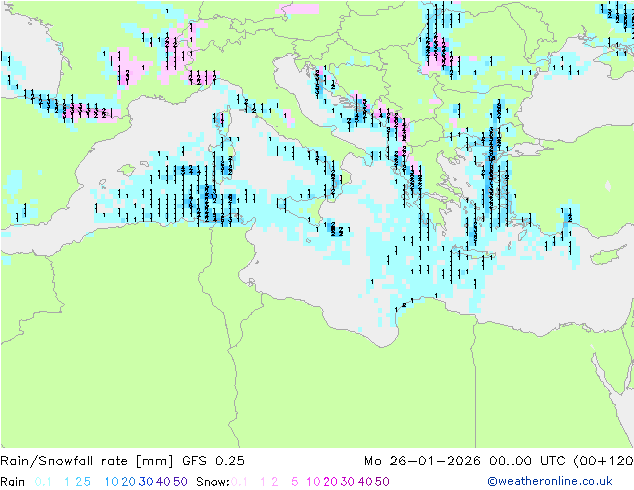Select the snow legend value 20
The image size is (634, 490).
(x=330, y=482)
